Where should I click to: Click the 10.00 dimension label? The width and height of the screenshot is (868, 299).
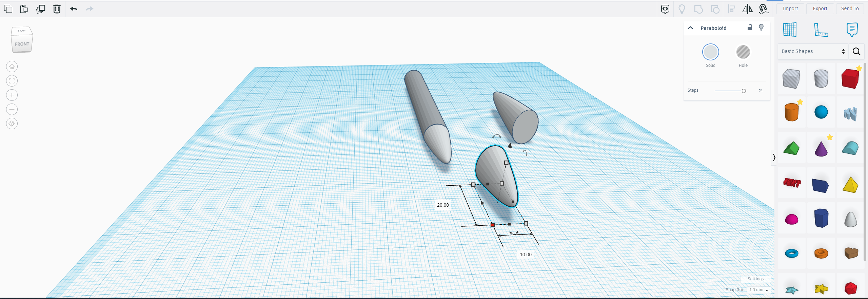coord(526,255)
